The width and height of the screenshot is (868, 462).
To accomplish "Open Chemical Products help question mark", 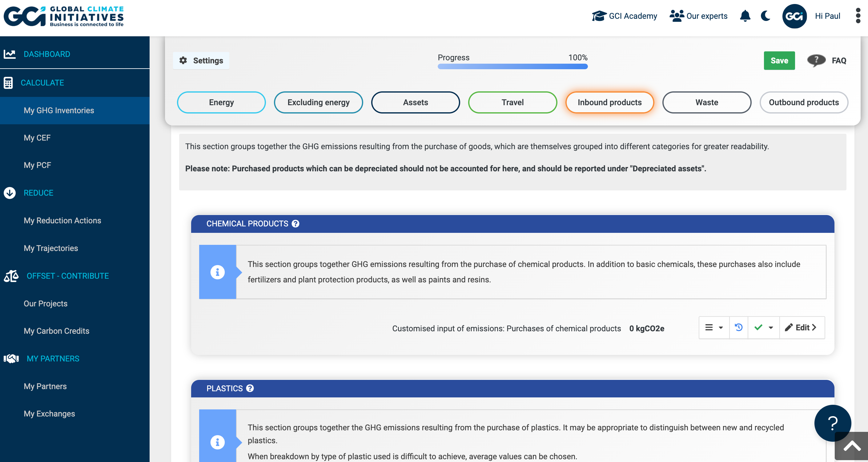I will click(x=295, y=224).
